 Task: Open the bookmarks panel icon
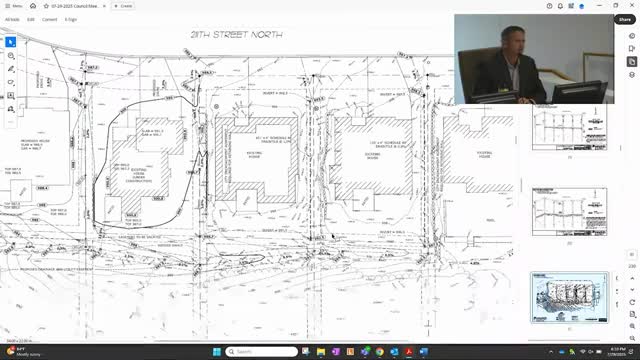[x=632, y=49]
